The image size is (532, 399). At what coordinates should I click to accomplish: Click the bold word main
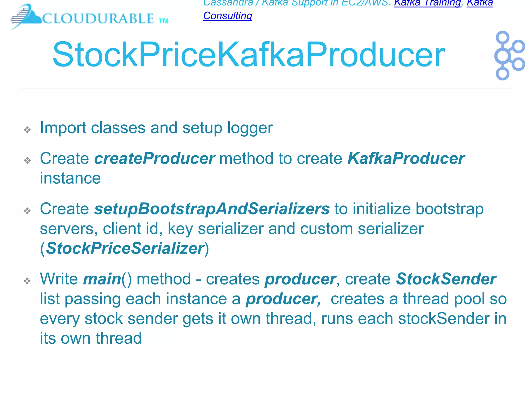tap(102, 279)
